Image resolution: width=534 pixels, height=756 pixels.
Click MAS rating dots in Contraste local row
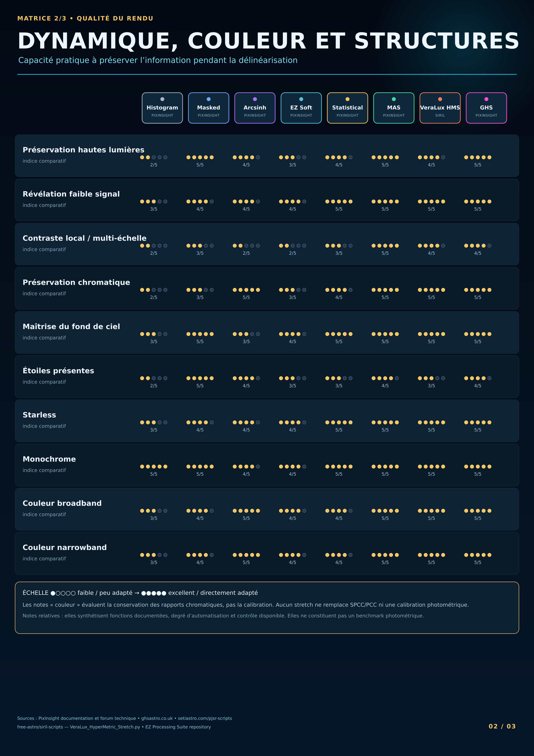point(385,246)
